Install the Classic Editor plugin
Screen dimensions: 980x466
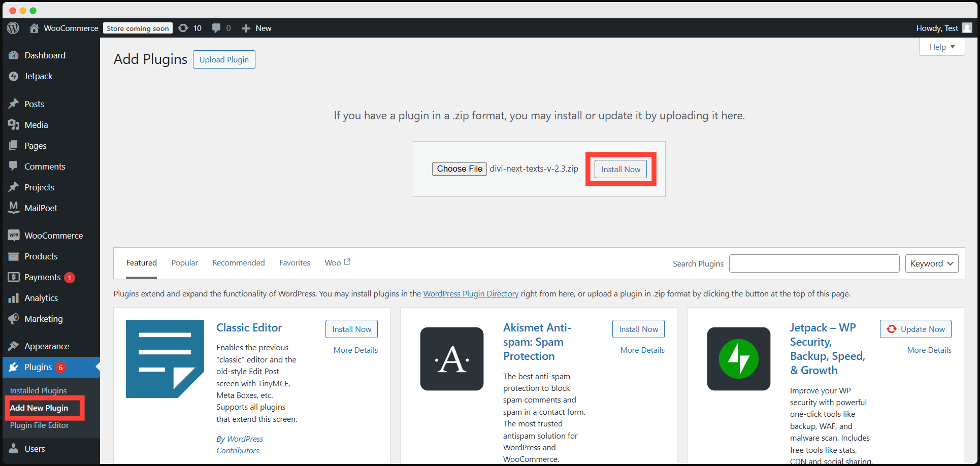352,329
